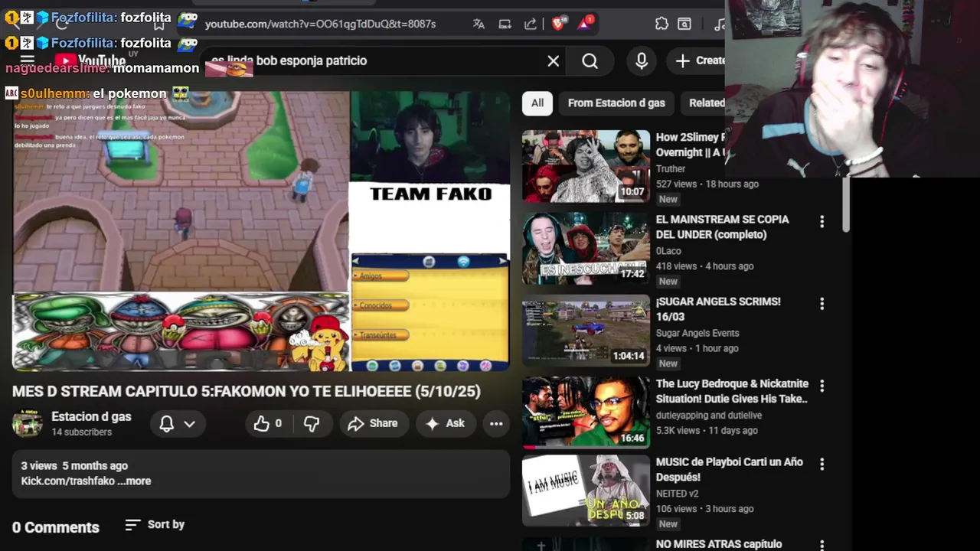The image size is (980, 551).
Task: Open Brave Rewards triangle icon
Action: [585, 23]
